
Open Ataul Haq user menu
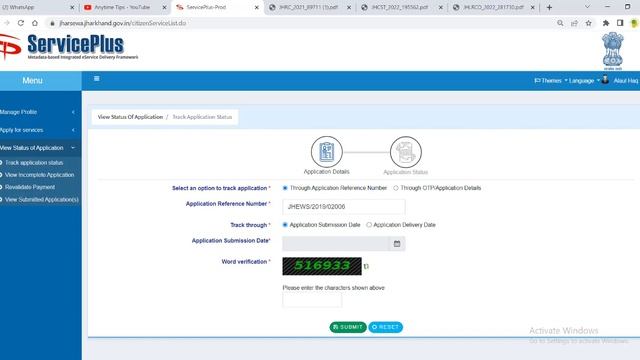point(626,81)
